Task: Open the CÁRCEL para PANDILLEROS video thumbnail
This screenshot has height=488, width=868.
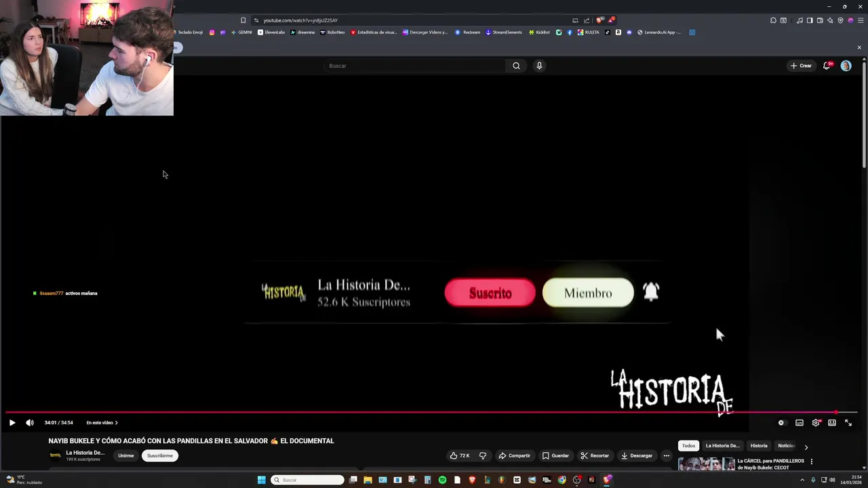Action: coord(707,464)
